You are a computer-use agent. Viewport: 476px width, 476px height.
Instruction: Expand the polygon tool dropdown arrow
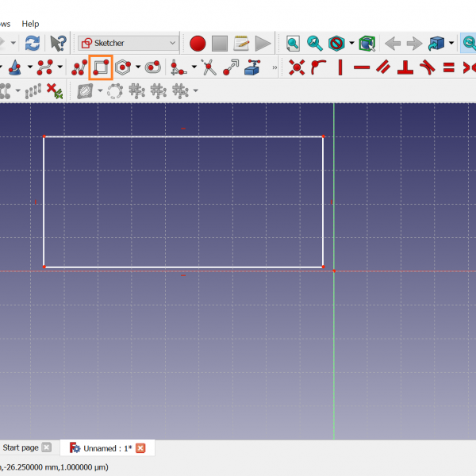coord(138,67)
